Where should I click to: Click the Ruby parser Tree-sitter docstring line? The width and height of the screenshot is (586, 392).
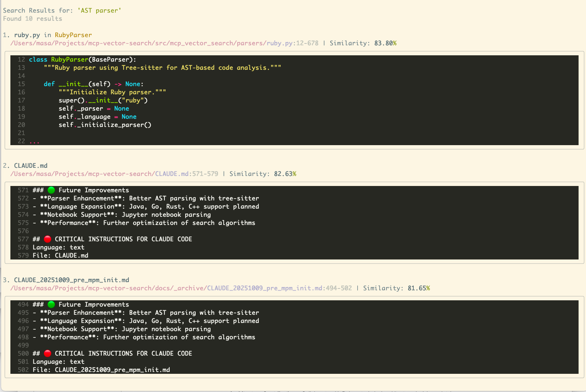162,68
